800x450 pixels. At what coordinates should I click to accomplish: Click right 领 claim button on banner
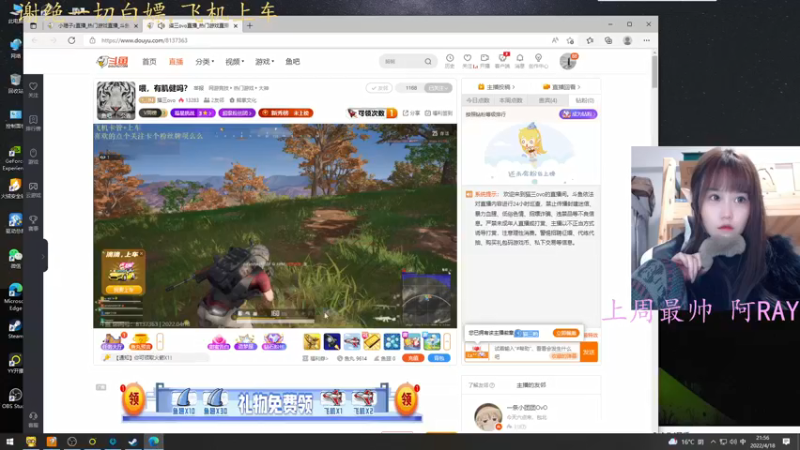(x=406, y=399)
